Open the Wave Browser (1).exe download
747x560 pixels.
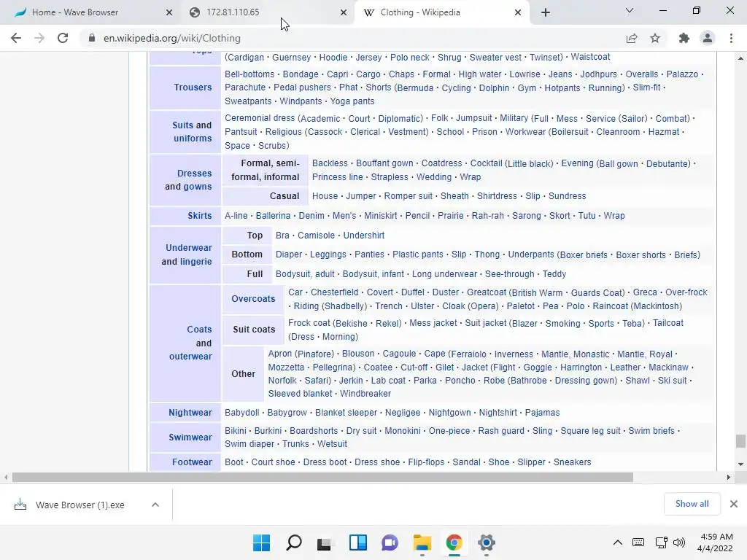click(x=80, y=505)
